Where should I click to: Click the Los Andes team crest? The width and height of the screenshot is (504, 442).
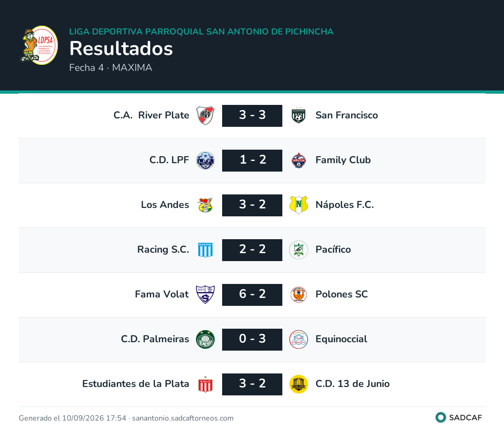pyautogui.click(x=205, y=205)
